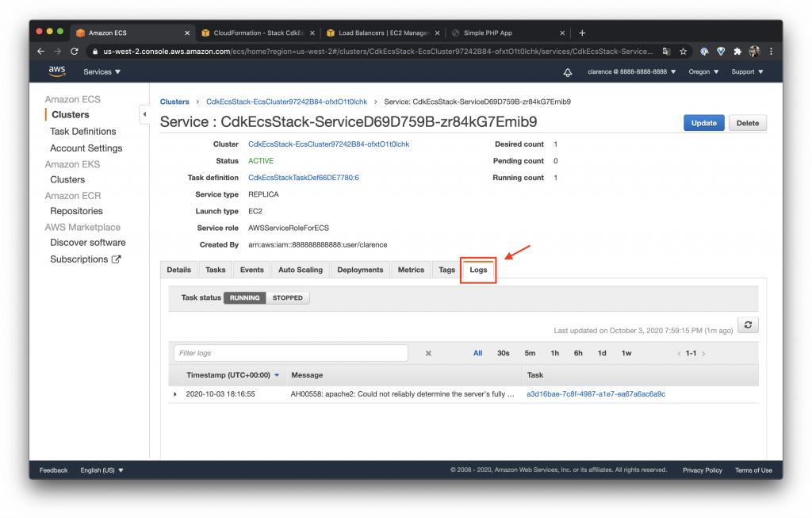Open the Feedback link in the footer
Image resolution: width=812 pixels, height=518 pixels.
[53, 470]
